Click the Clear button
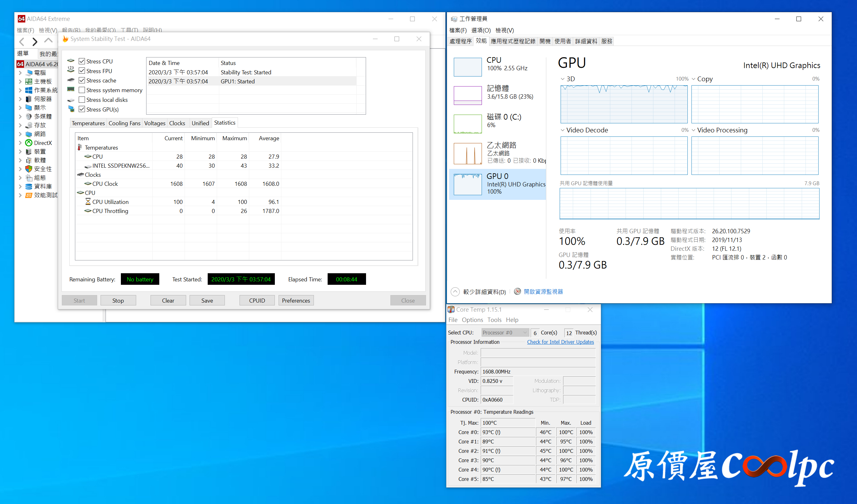Screen dimensions: 857x504 click(x=168, y=300)
